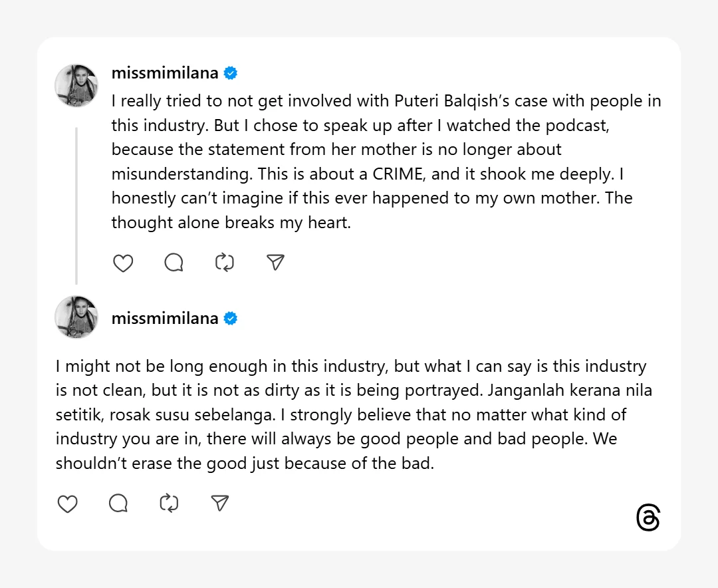Screen dimensions: 718x588
Task: Click the verified badge on the first post
Action: pyautogui.click(x=231, y=73)
